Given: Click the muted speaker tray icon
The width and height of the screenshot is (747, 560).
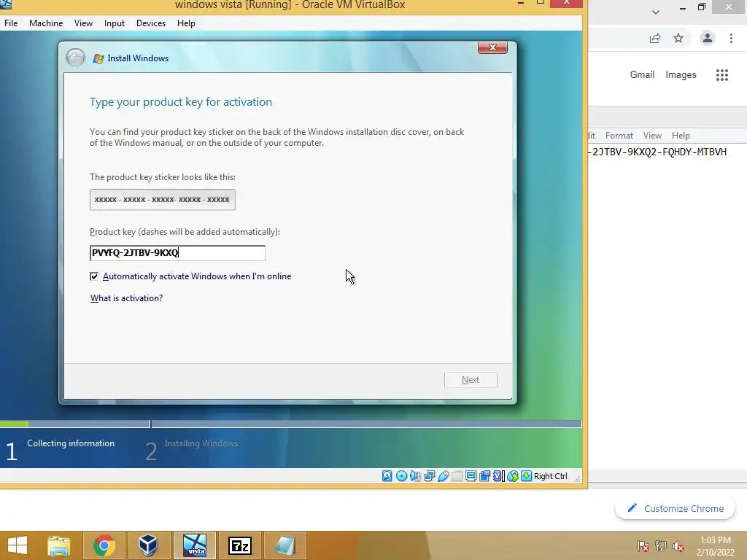Looking at the screenshot, I should pyautogui.click(x=678, y=545).
